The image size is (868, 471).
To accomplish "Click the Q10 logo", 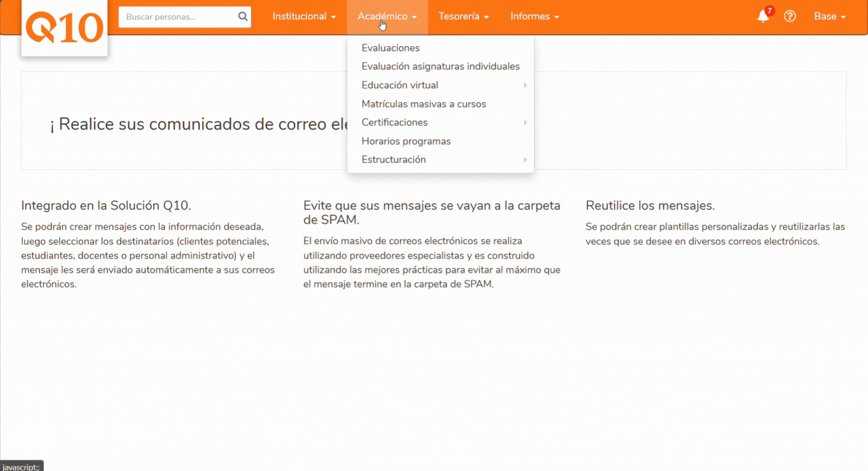I will point(65,28).
